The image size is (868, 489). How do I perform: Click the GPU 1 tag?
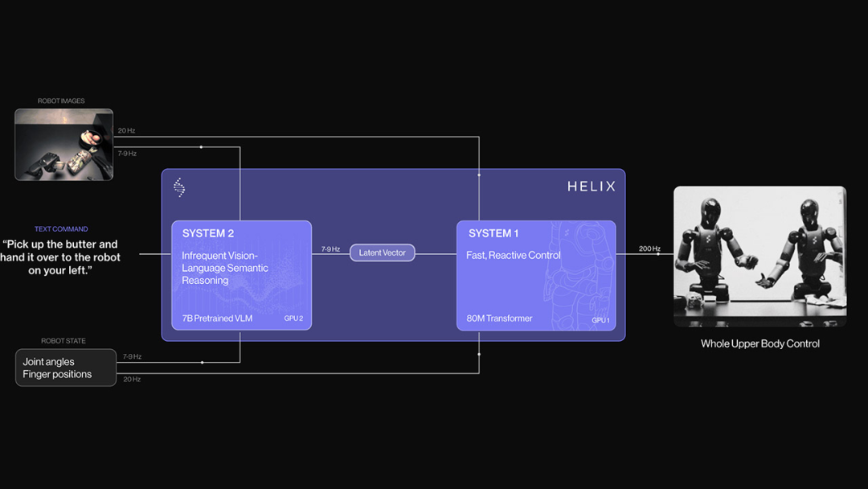600,320
